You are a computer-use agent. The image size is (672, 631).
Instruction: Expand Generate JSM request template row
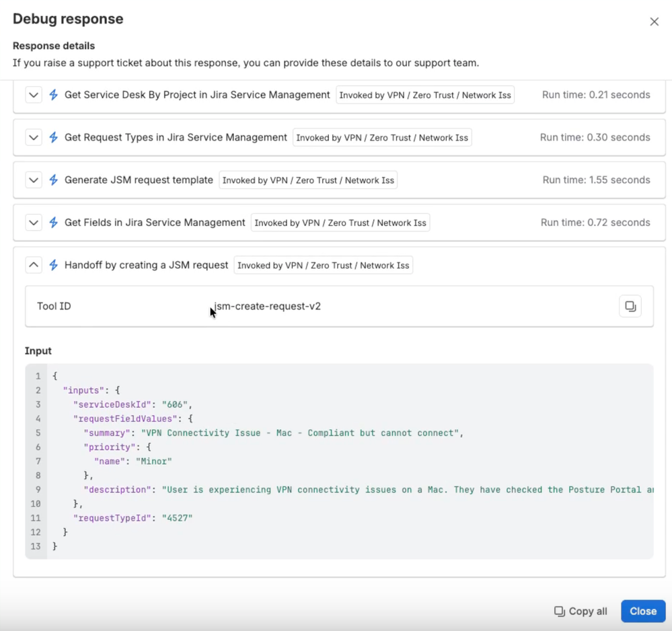pyautogui.click(x=34, y=180)
